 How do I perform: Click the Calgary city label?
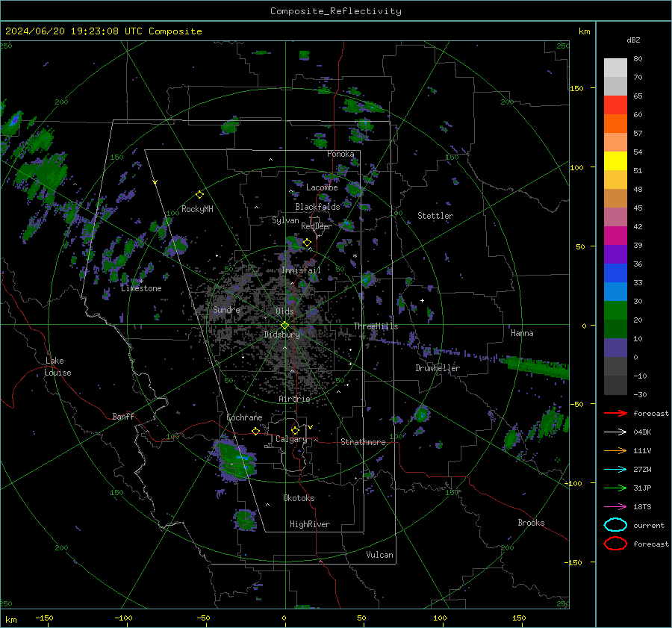291,439
